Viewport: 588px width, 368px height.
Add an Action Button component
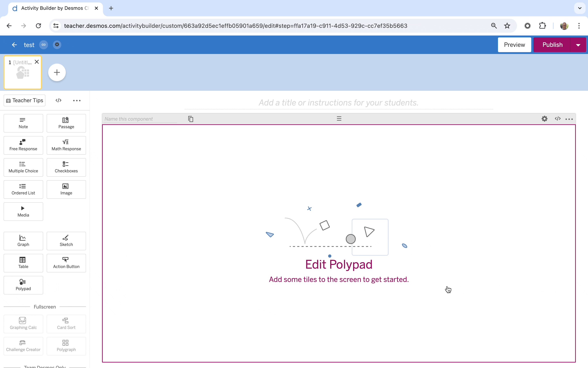(66, 263)
